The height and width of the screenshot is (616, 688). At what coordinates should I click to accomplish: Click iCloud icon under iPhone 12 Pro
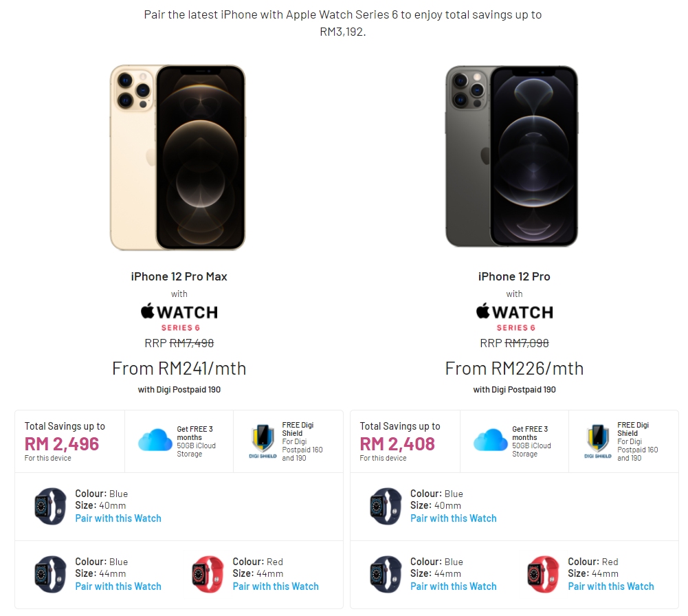490,440
